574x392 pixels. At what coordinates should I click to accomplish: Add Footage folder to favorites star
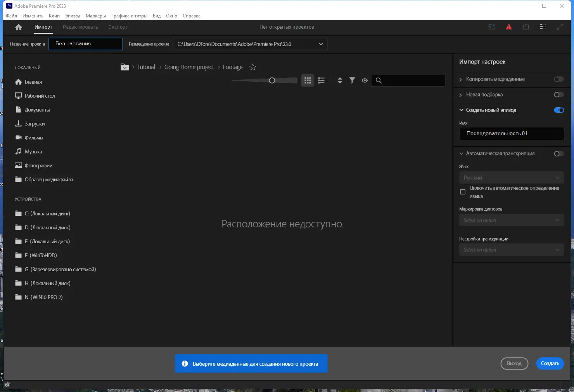(252, 67)
